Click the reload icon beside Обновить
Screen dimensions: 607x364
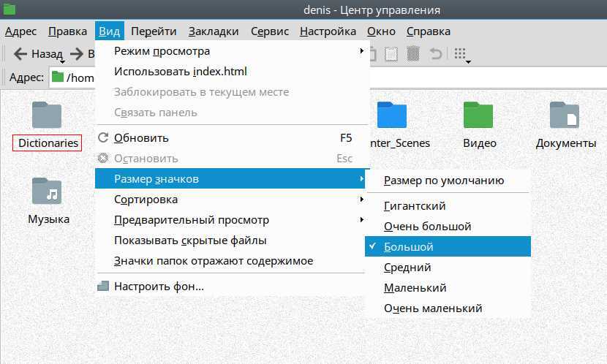pyautogui.click(x=103, y=137)
